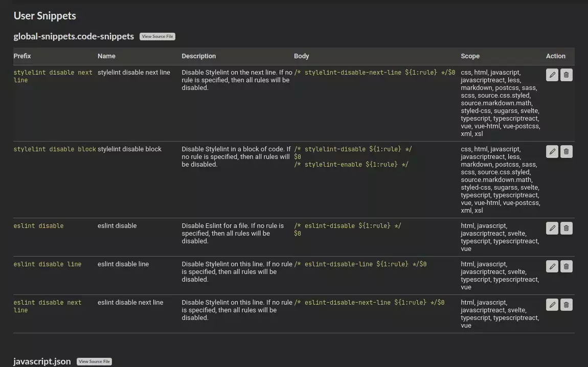Image resolution: width=588 pixels, height=367 pixels.
Task: Click the scope list of eslint disable row
Action: click(x=500, y=237)
